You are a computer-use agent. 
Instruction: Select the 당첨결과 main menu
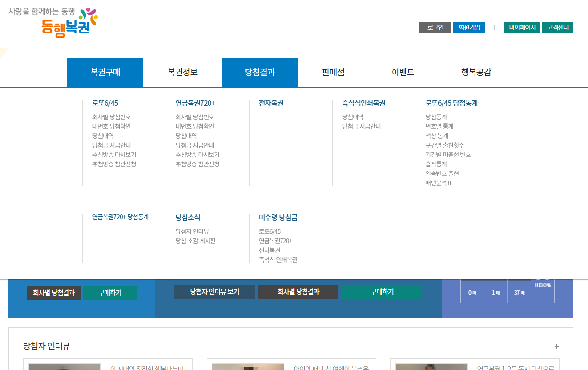tap(260, 73)
